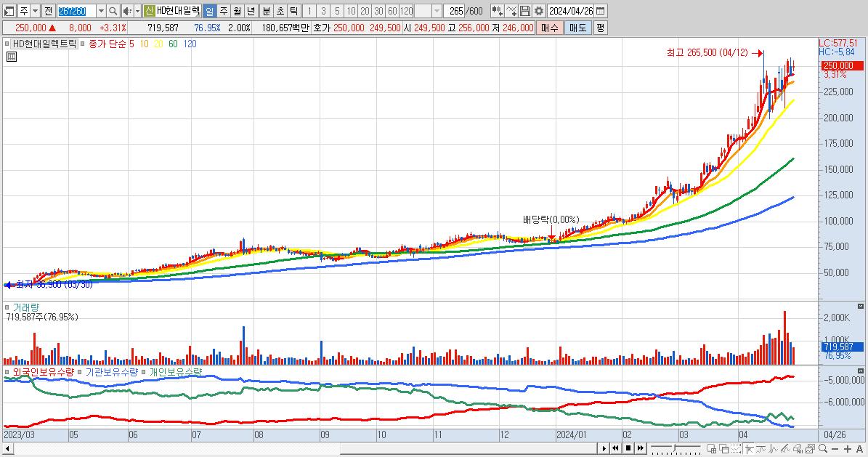Click the dotted line chart region icon
Screen dimensions: 868x457
[737, 449]
